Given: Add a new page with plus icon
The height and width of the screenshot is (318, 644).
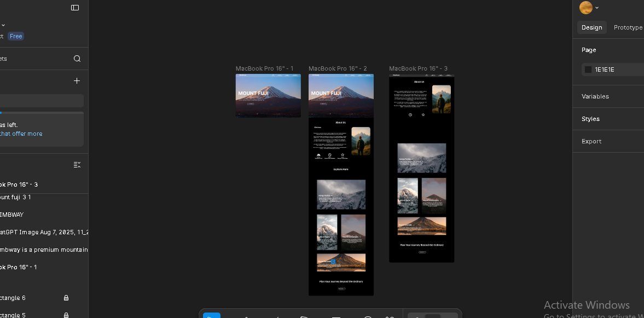Looking at the screenshot, I should point(77,81).
